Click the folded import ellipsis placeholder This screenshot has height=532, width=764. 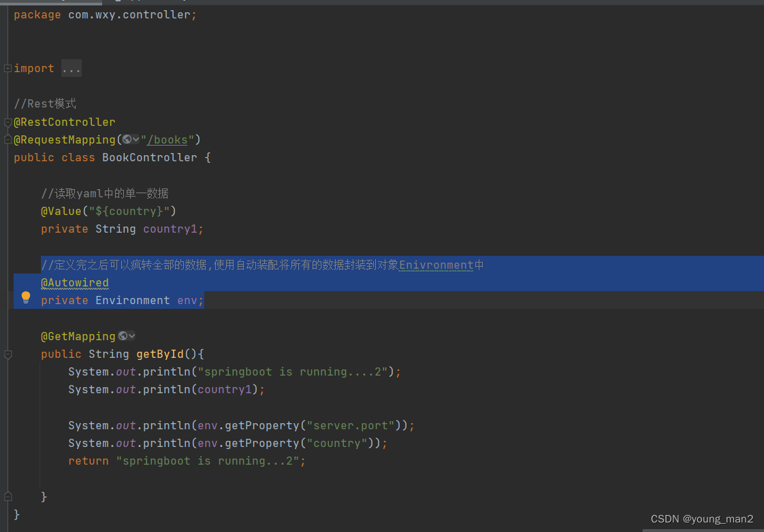[x=71, y=69]
